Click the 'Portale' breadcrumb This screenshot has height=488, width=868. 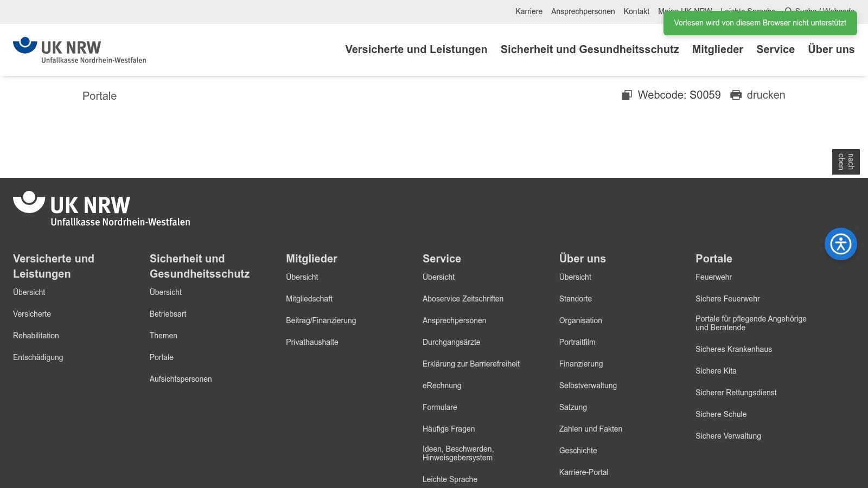coord(99,96)
